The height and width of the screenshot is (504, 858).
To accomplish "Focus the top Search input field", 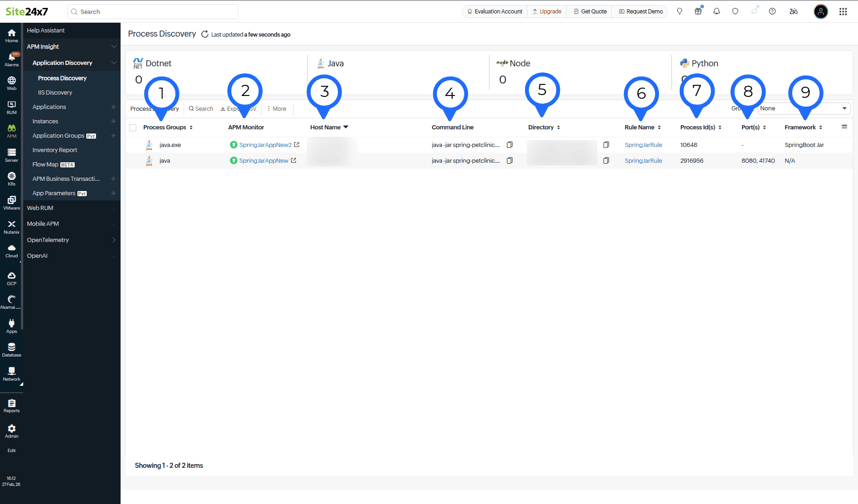I will point(153,12).
